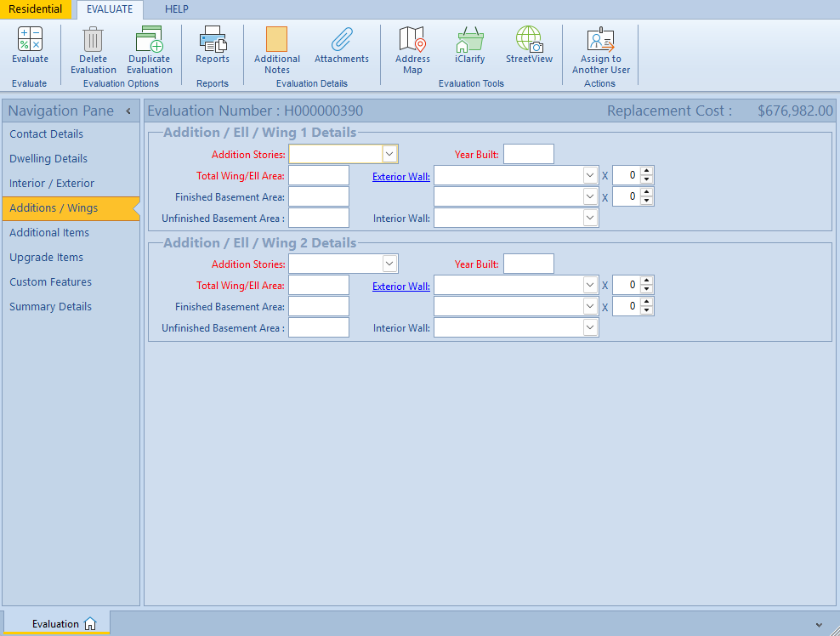Expand Wing 2 first Exterior Wall dropdown

click(x=590, y=286)
